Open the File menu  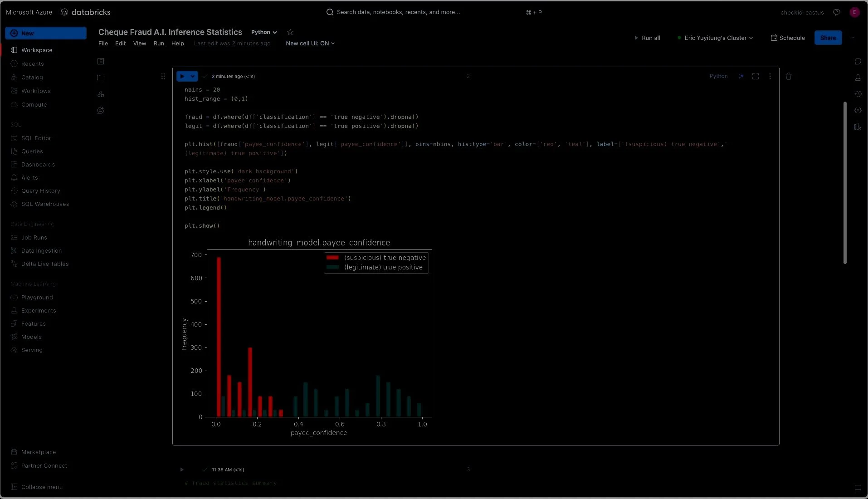tap(103, 44)
